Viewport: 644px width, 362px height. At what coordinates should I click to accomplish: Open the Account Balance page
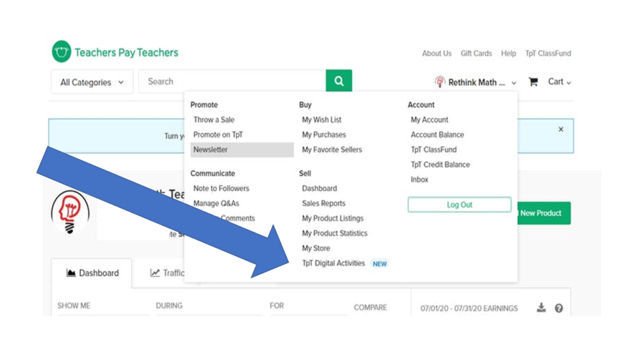click(437, 134)
